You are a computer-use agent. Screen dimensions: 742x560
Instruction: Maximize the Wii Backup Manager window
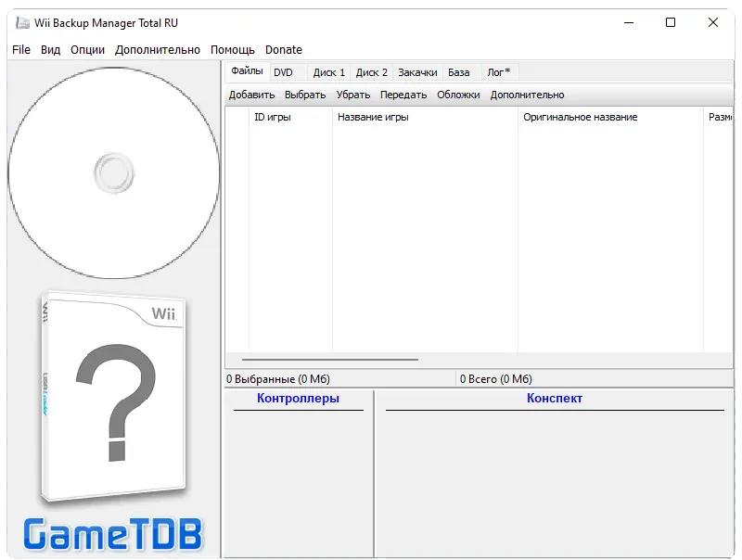coord(671,22)
